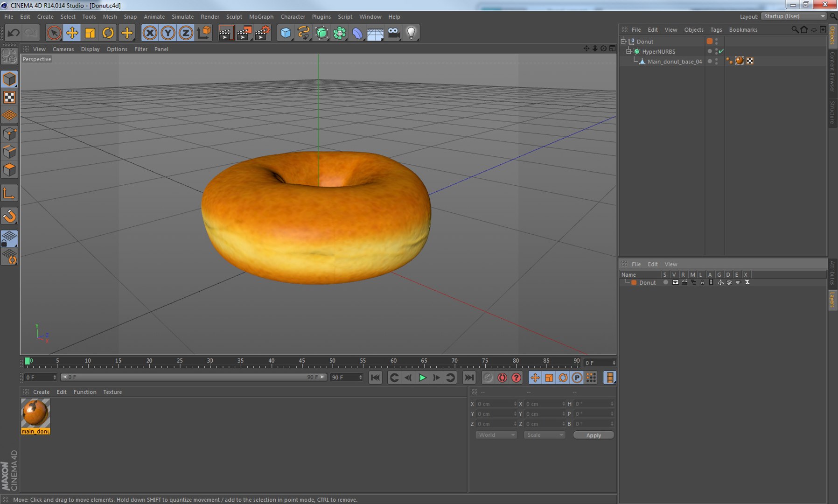Add a camera object
The width and height of the screenshot is (838, 504).
tap(394, 33)
